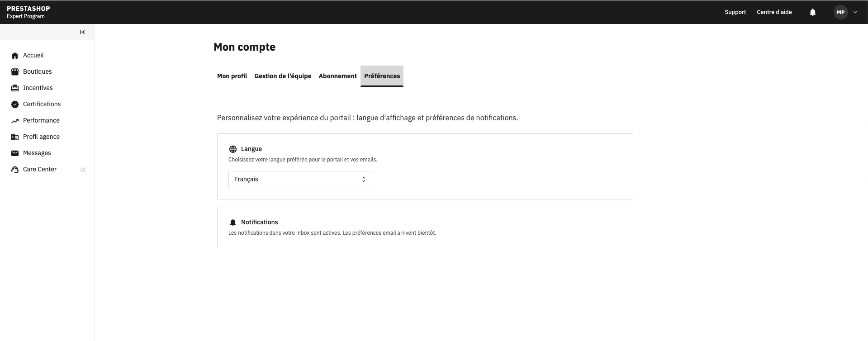Click the Support link in header
The width and height of the screenshot is (868, 341).
735,12
